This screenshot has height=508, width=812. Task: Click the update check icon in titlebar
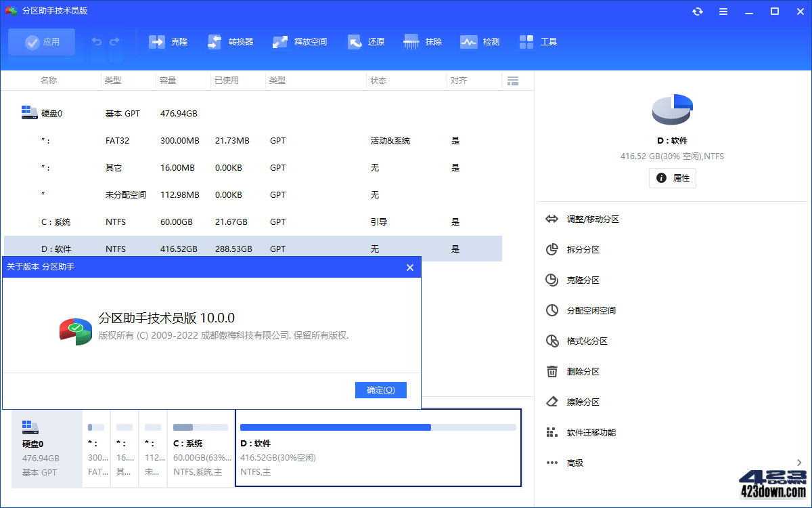pyautogui.click(x=697, y=11)
